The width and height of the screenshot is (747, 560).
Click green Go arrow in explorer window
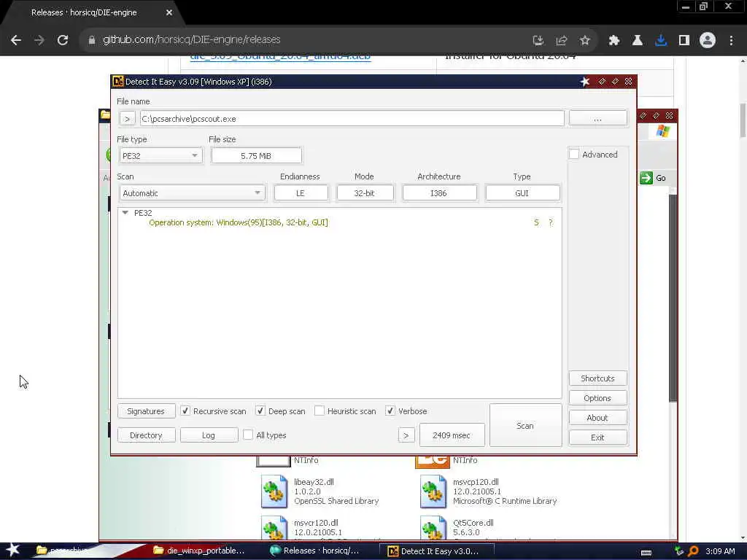point(646,178)
